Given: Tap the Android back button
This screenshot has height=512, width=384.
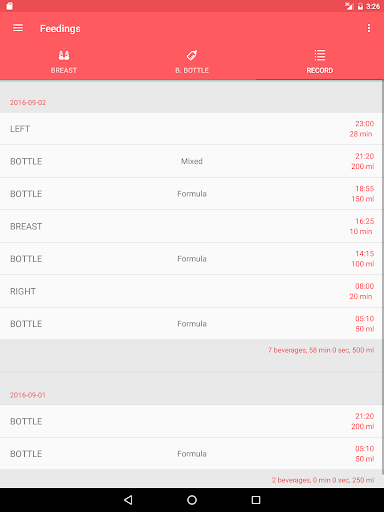Looking at the screenshot, I should click(128, 500).
